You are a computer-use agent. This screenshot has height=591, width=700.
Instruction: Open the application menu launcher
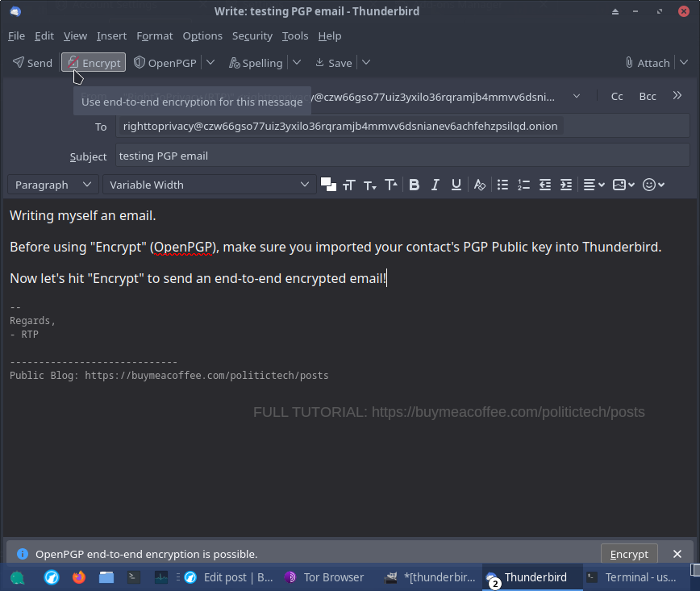[x=18, y=577]
